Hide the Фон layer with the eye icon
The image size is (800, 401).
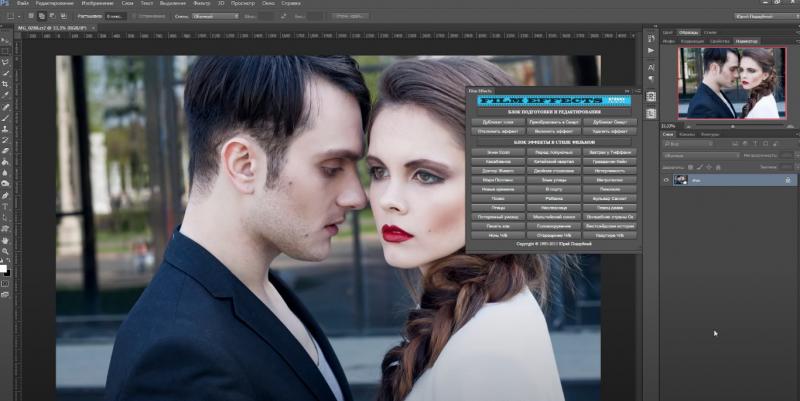667,180
